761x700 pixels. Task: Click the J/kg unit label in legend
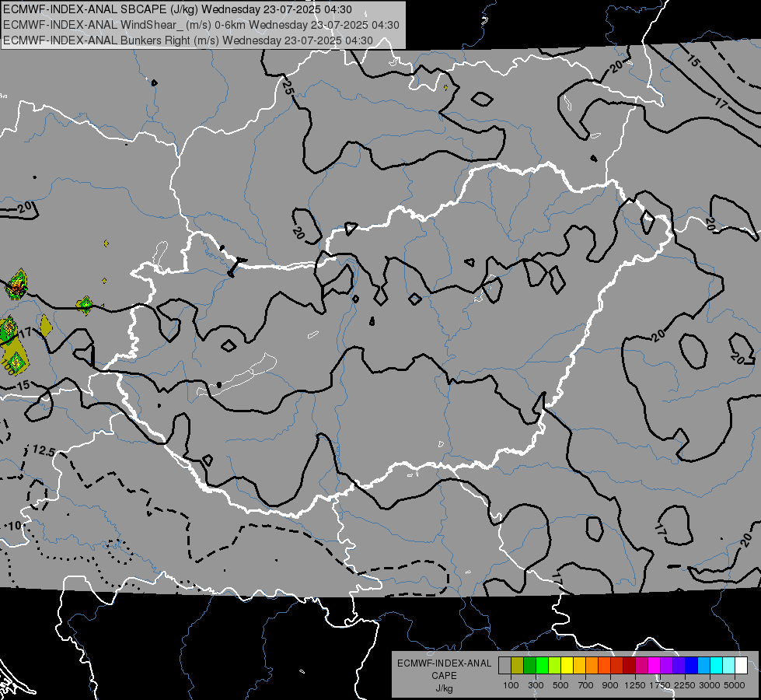[445, 688]
